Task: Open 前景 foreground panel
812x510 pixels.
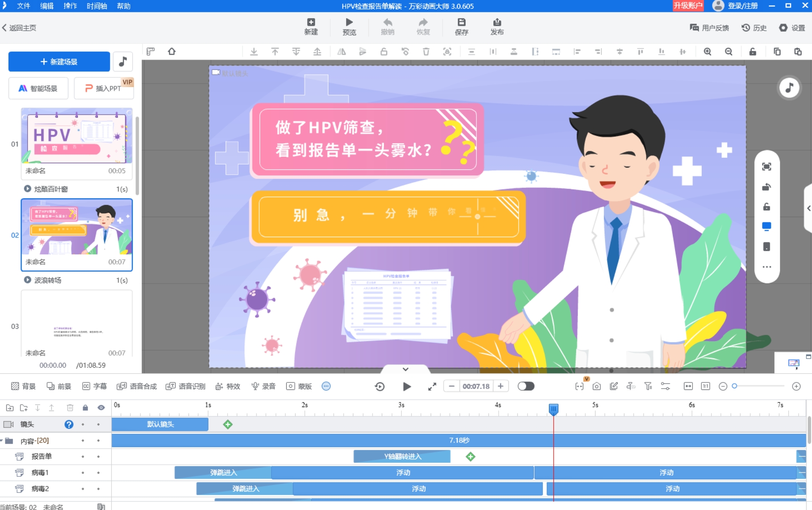Action: click(59, 386)
